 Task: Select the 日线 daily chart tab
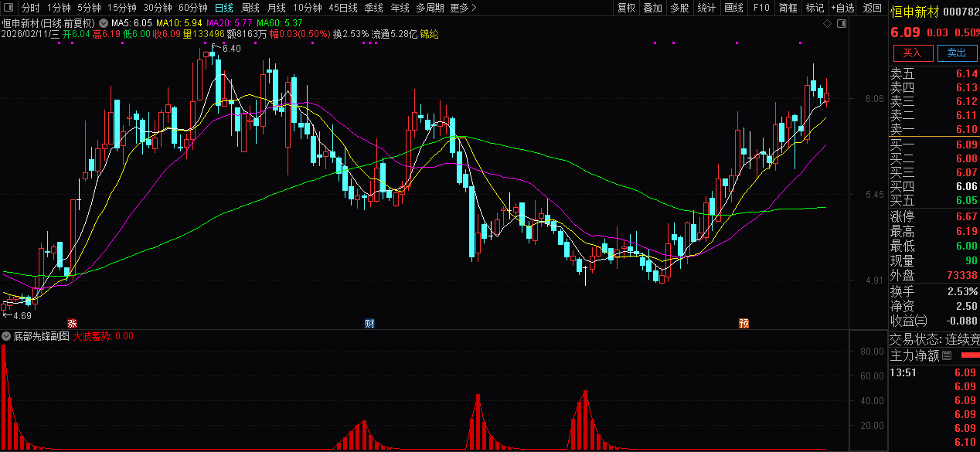click(x=224, y=8)
